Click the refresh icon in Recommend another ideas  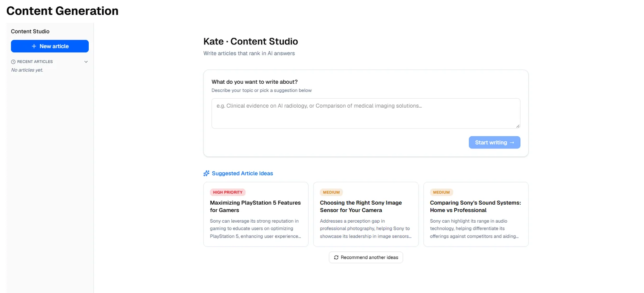click(336, 257)
